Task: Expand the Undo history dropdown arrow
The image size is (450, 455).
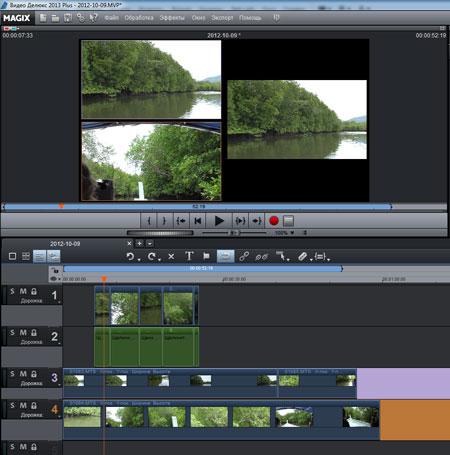Action: pos(139,259)
